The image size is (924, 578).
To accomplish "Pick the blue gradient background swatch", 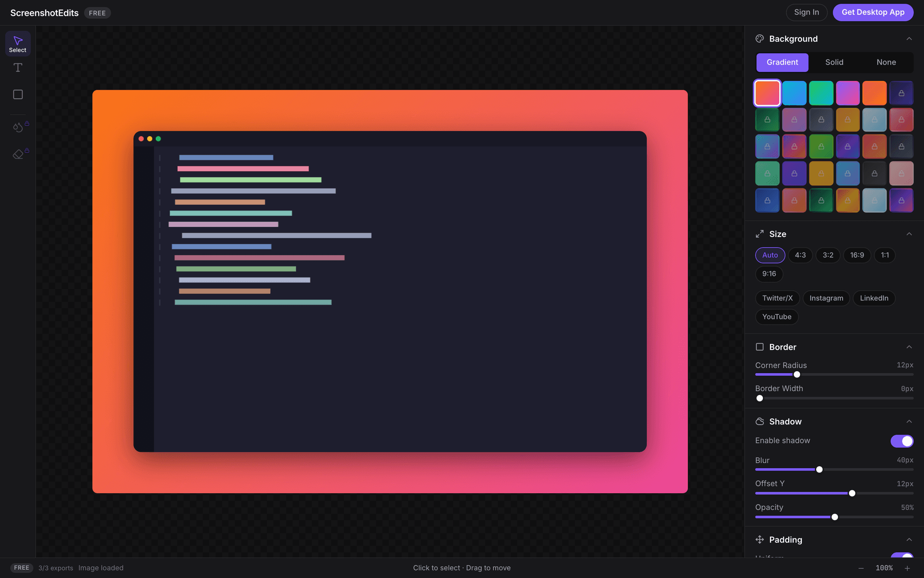I will (794, 92).
